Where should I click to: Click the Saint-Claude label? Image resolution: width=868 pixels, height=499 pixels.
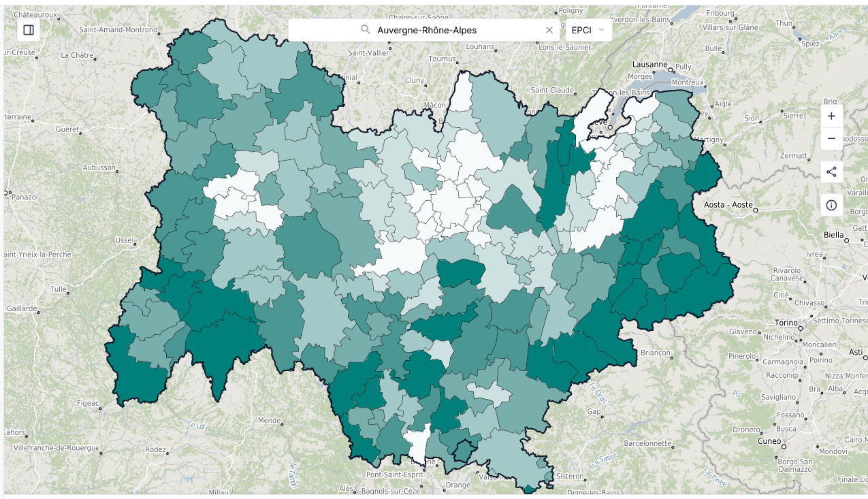pyautogui.click(x=552, y=90)
